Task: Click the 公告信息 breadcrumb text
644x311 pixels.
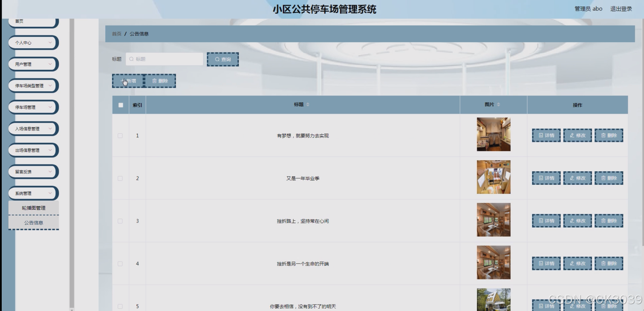Action: click(x=139, y=34)
